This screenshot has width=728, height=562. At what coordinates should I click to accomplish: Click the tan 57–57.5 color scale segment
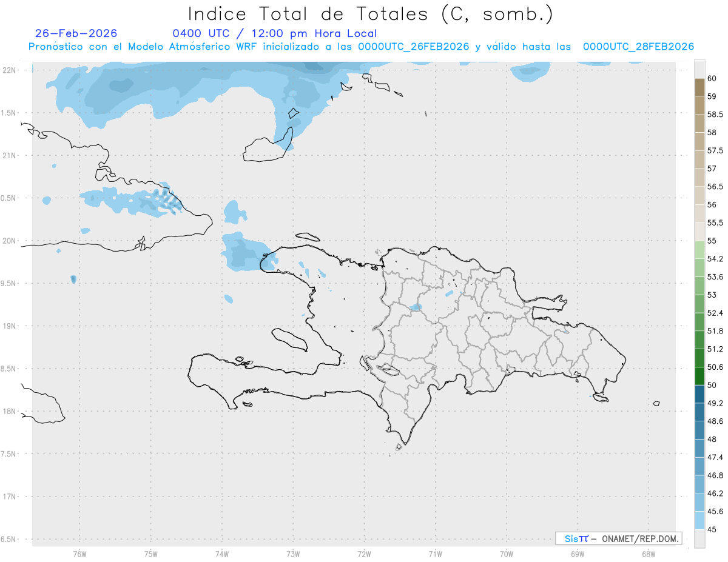(699, 159)
